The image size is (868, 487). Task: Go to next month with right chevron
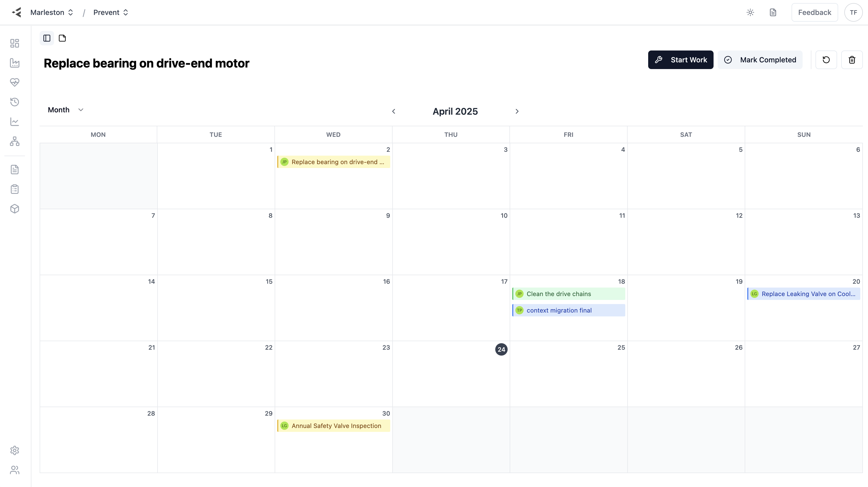(x=517, y=111)
